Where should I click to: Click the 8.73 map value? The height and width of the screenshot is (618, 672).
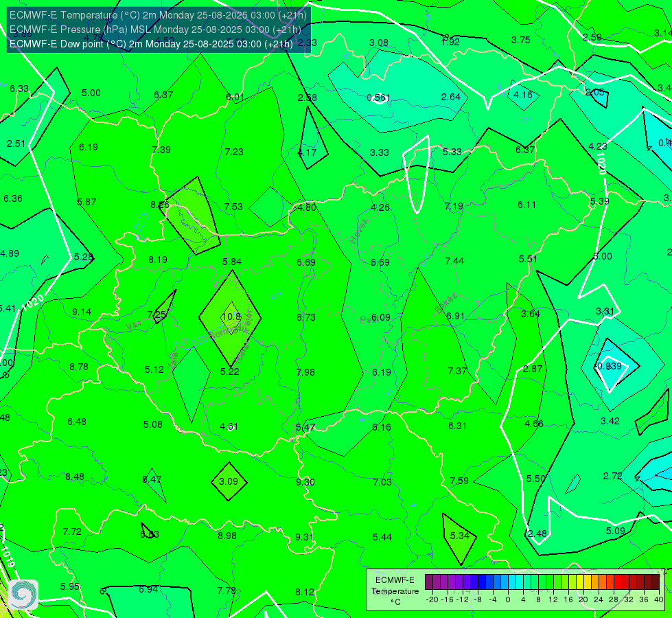click(x=306, y=317)
